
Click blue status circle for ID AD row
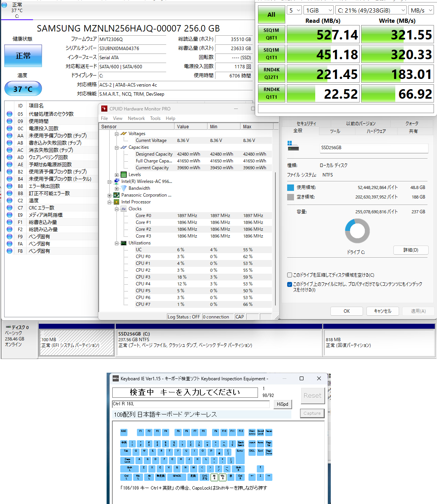coord(9,157)
